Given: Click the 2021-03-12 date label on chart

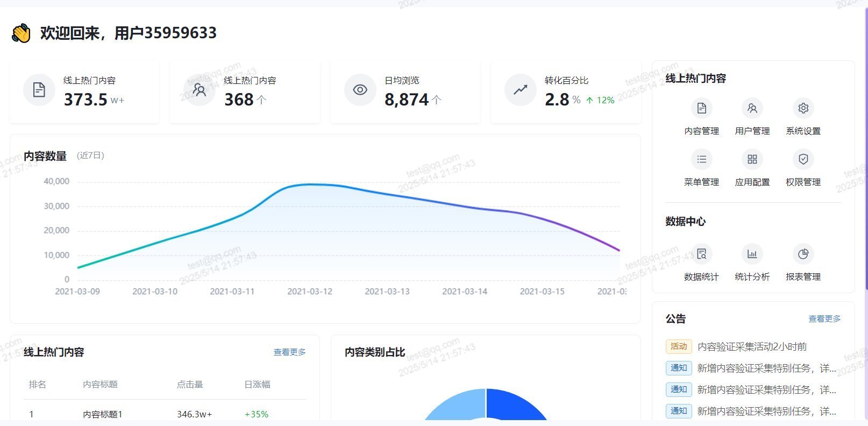Looking at the screenshot, I should (x=309, y=292).
